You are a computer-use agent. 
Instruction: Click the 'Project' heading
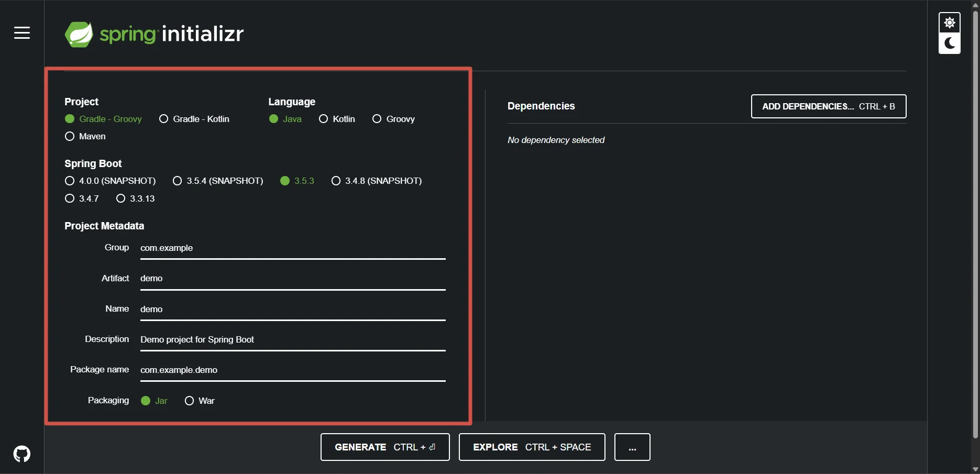[81, 102]
